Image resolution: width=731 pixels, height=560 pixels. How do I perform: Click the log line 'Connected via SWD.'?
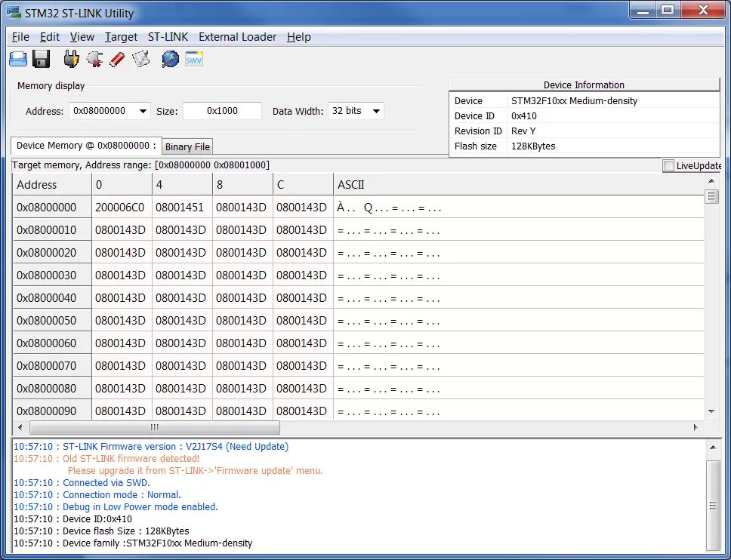point(82,483)
